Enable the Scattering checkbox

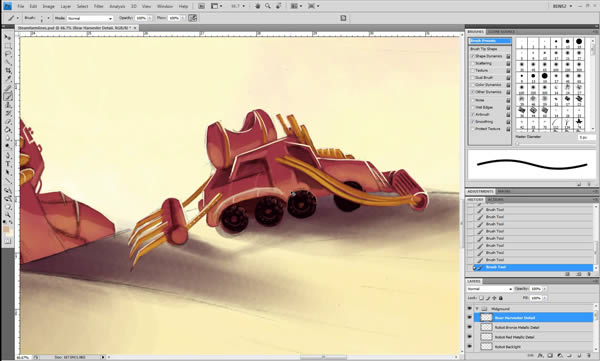pos(473,64)
